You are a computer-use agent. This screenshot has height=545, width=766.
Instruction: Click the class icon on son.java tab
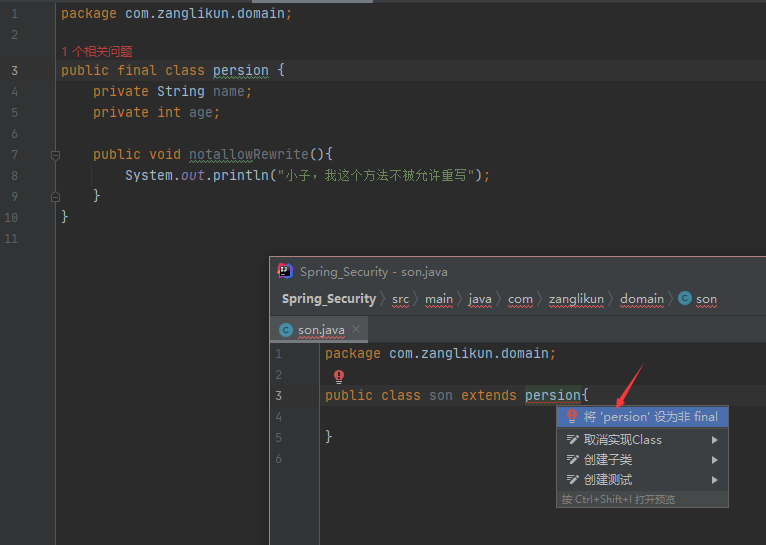pyautogui.click(x=286, y=330)
